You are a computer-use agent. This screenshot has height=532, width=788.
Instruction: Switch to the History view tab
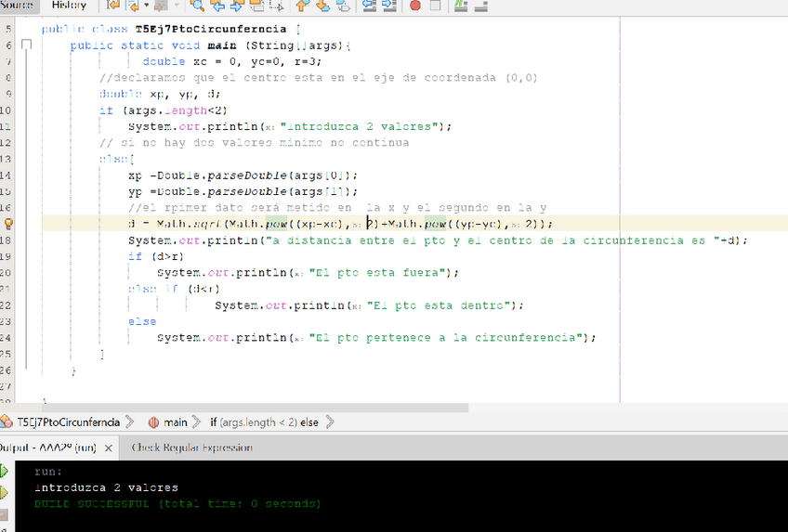pyautogui.click(x=69, y=6)
